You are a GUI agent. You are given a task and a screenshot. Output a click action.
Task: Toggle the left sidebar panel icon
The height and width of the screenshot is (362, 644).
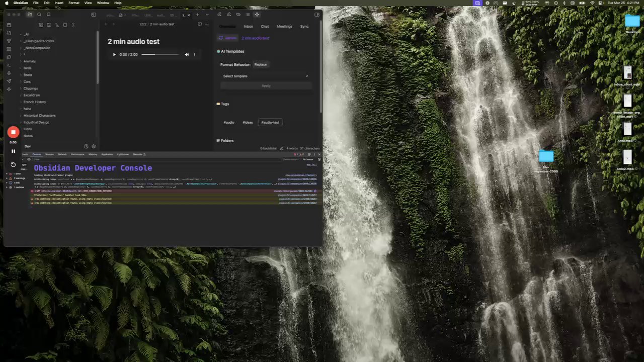click(x=94, y=15)
